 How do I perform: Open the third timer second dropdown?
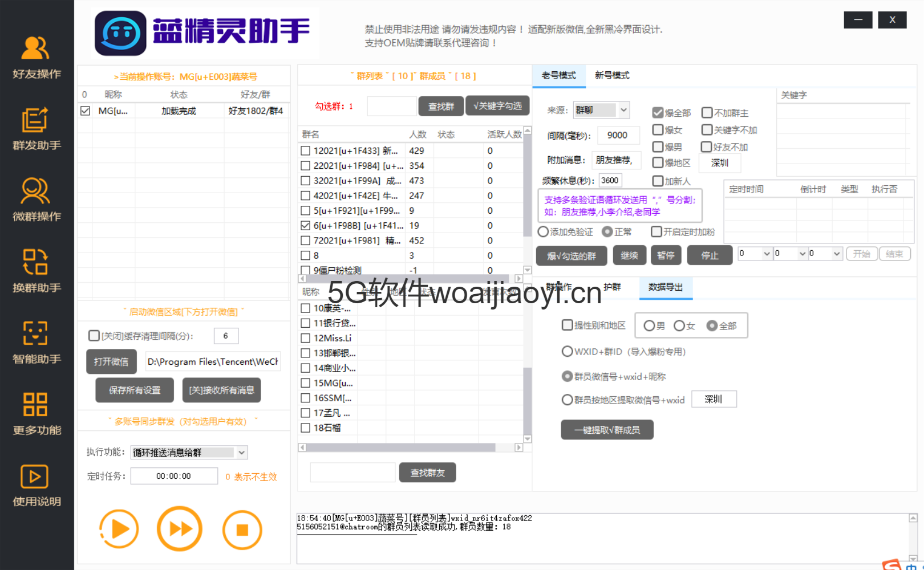pos(825,254)
